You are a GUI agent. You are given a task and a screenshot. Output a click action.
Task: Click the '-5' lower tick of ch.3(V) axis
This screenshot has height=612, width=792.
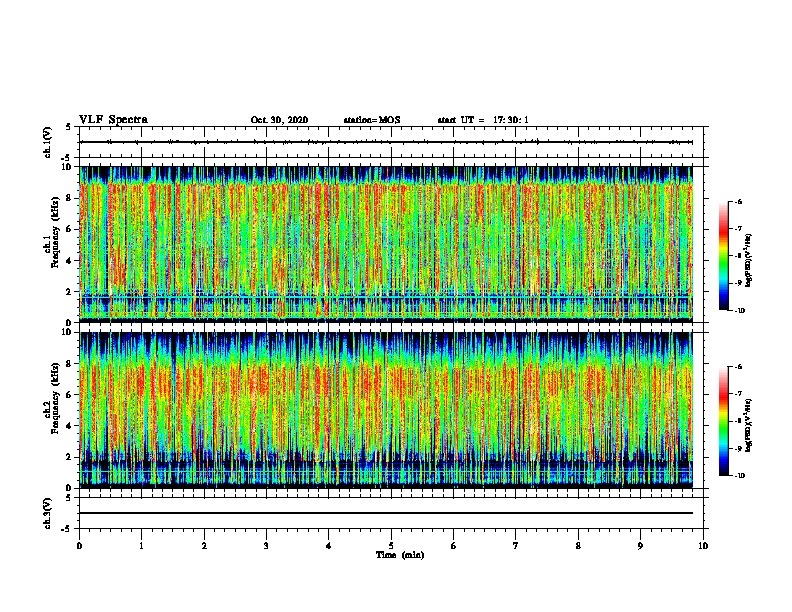click(x=67, y=529)
